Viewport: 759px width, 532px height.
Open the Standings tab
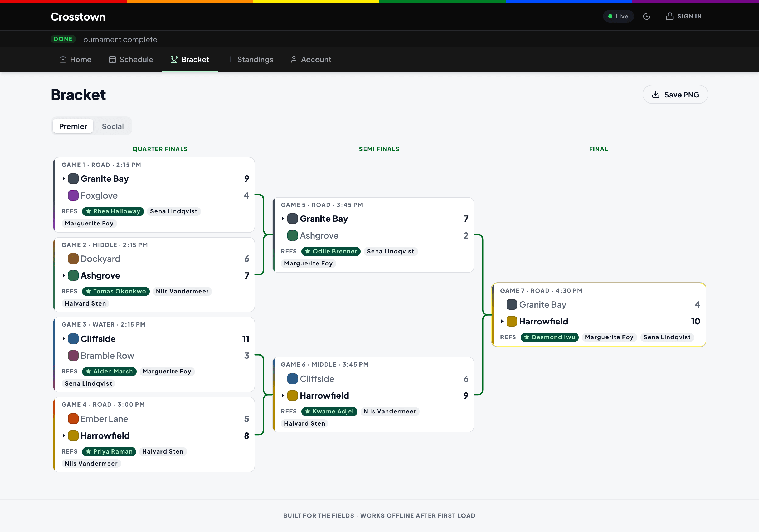coord(250,60)
